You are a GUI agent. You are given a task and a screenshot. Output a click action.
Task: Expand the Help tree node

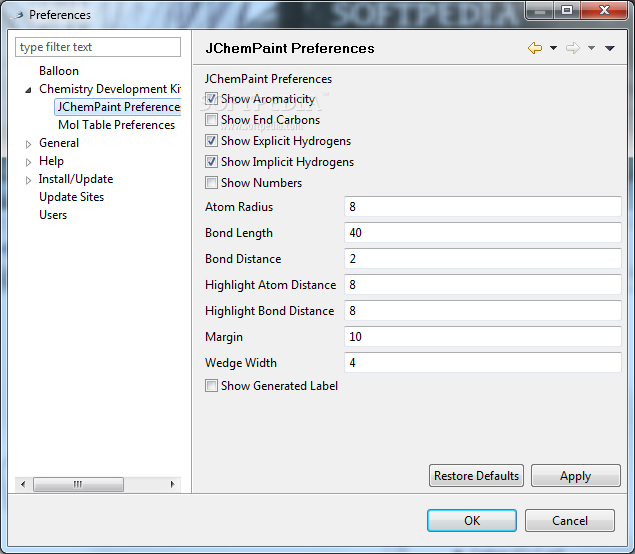[28, 162]
